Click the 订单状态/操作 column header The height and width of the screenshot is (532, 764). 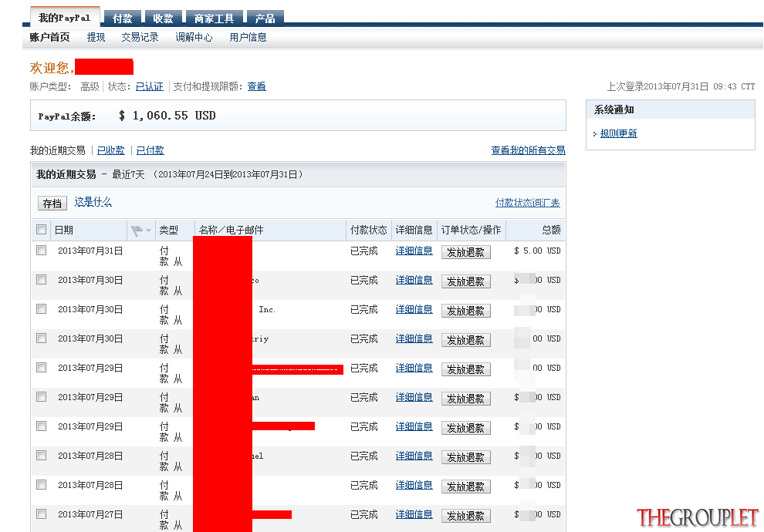point(472,231)
